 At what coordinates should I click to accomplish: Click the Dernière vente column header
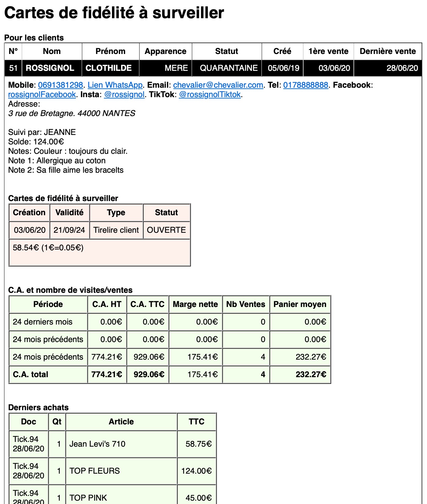[x=388, y=51]
